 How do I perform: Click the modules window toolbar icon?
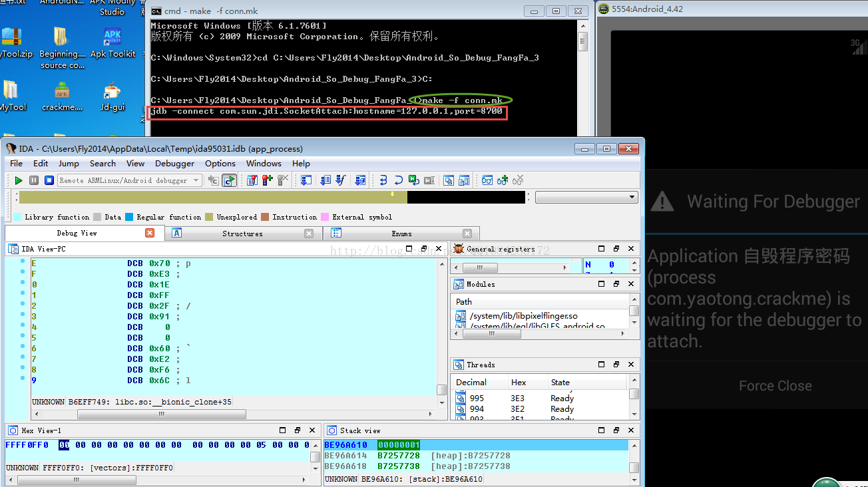[464, 180]
